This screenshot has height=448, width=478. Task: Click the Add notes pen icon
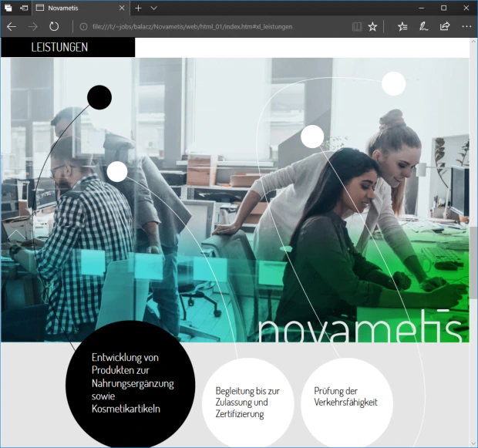[x=423, y=26]
